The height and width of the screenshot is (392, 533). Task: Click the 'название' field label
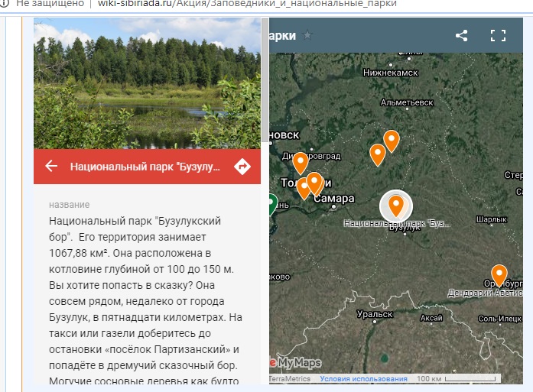[x=70, y=205]
